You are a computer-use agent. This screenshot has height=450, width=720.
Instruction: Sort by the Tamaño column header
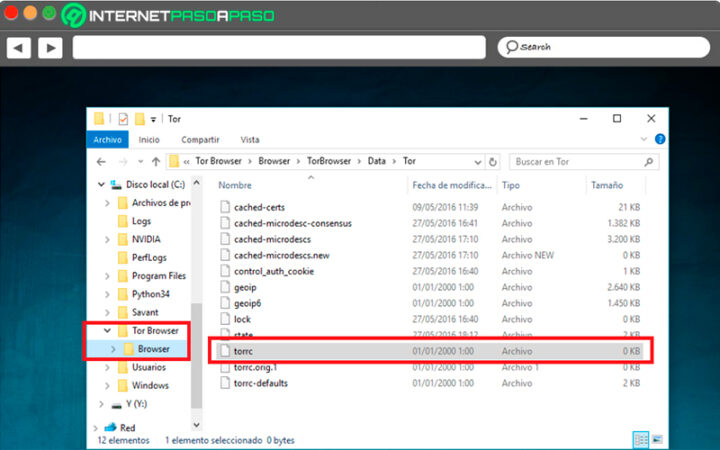[x=607, y=185]
